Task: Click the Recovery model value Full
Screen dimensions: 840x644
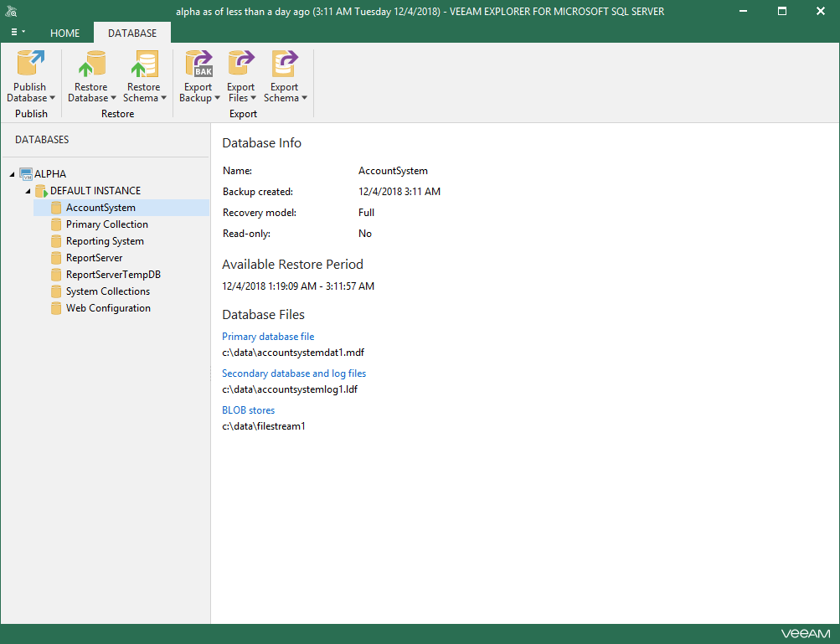Action: click(x=367, y=213)
